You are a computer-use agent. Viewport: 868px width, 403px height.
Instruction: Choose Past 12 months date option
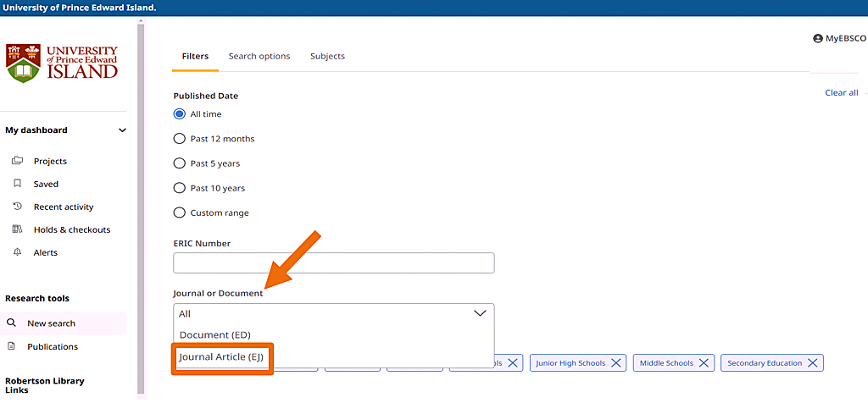(x=179, y=139)
